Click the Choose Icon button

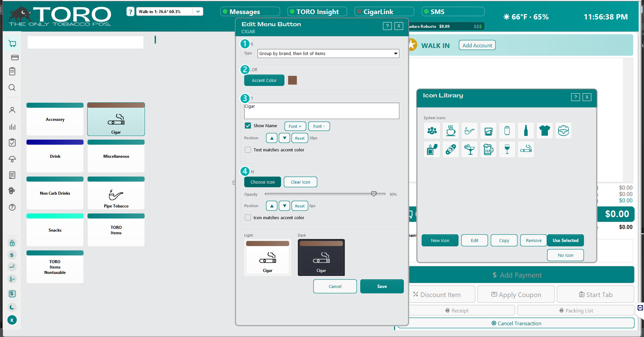[263, 182]
